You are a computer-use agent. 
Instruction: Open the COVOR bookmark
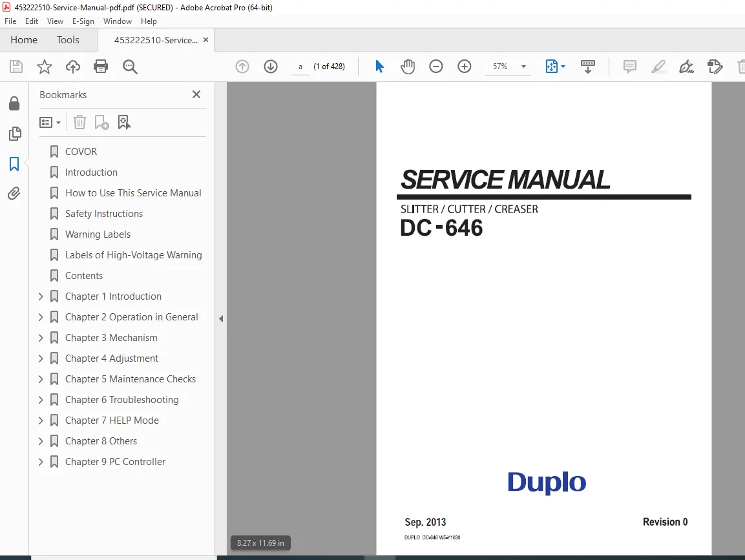(81, 152)
